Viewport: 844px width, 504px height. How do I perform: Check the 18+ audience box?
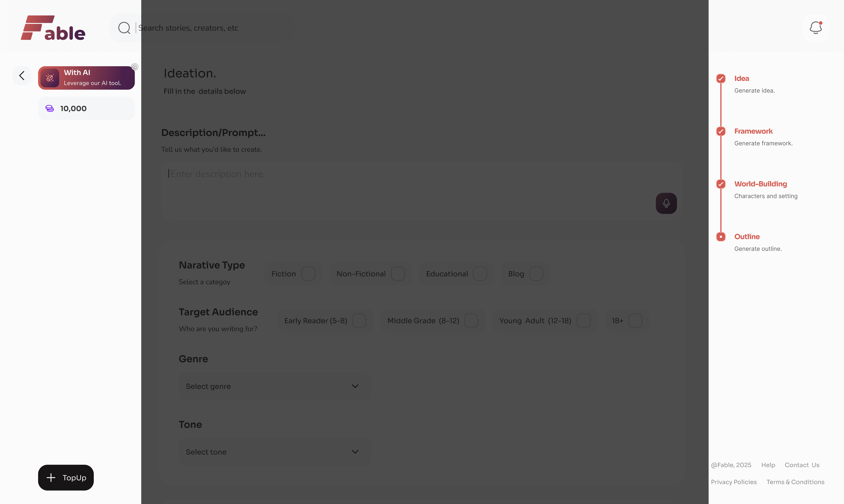pyautogui.click(x=635, y=321)
